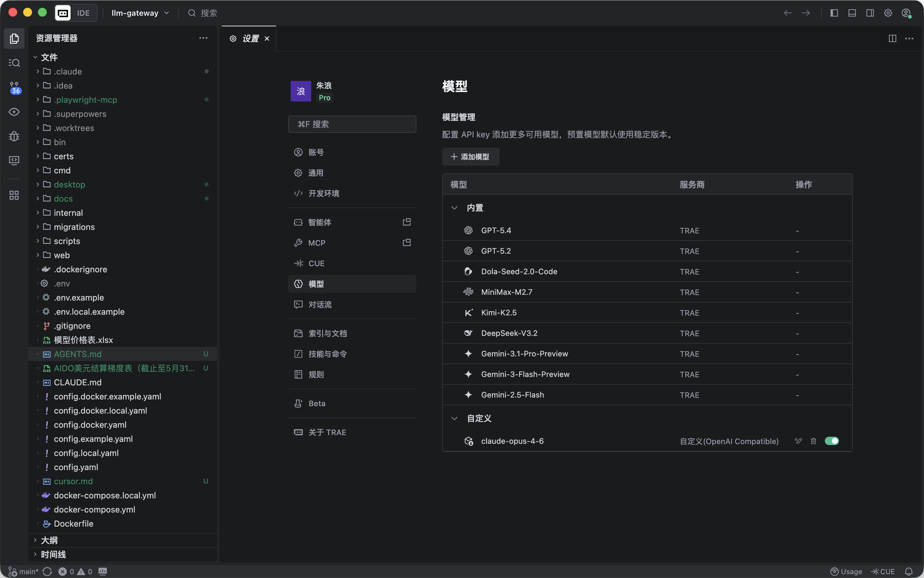
Task: Click the title bar 搜索 search box
Action: point(203,13)
